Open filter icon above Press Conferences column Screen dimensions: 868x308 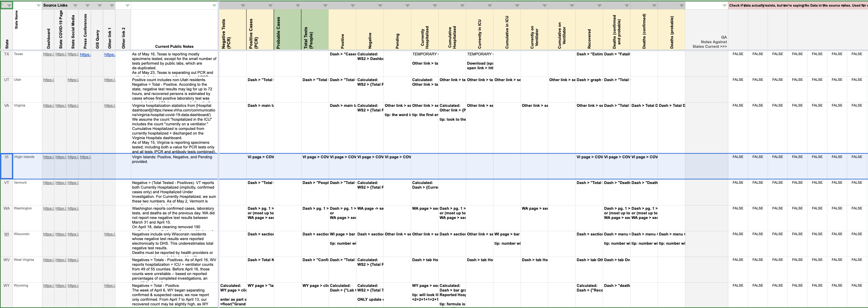(x=88, y=6)
